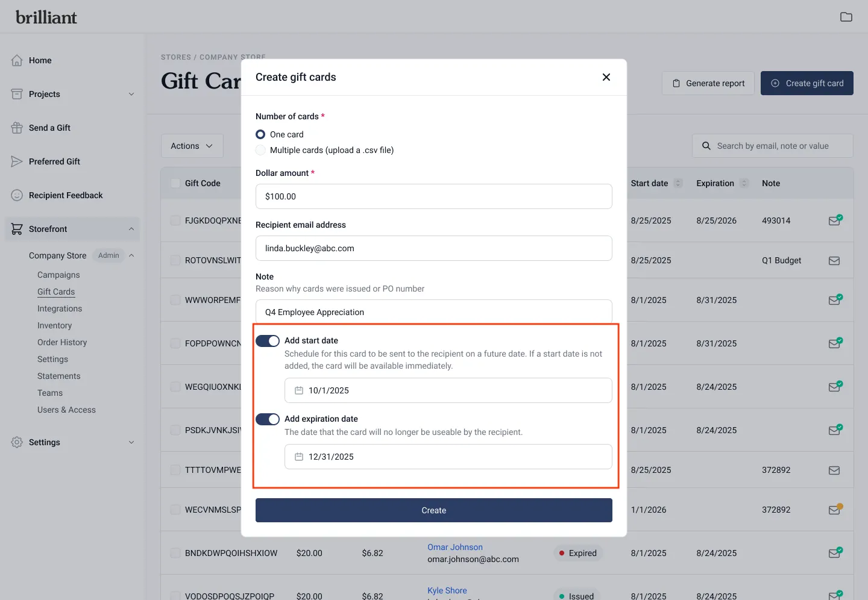Click the Admin badge beside Company Store
This screenshot has width=868, height=600.
click(x=108, y=255)
